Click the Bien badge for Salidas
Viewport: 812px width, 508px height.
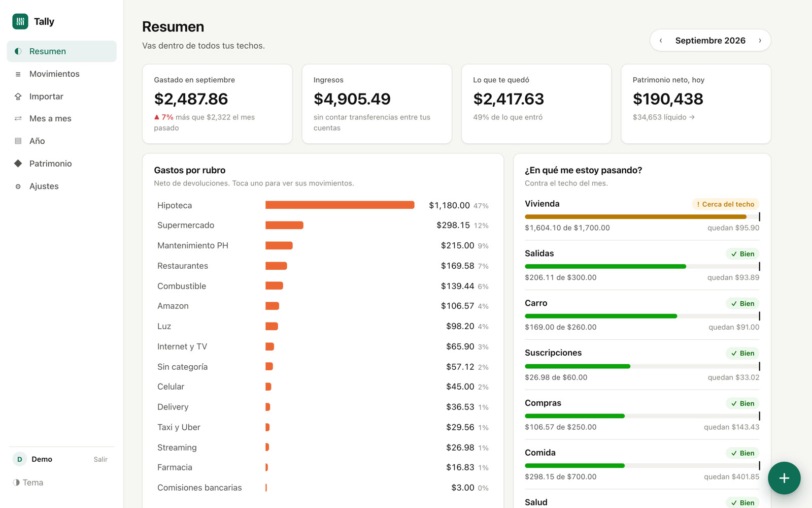742,254
